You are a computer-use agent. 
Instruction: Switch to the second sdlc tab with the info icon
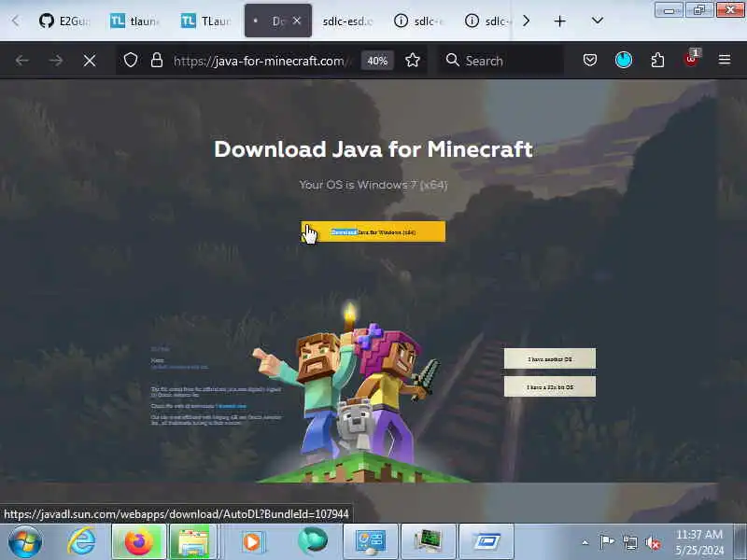click(418, 21)
